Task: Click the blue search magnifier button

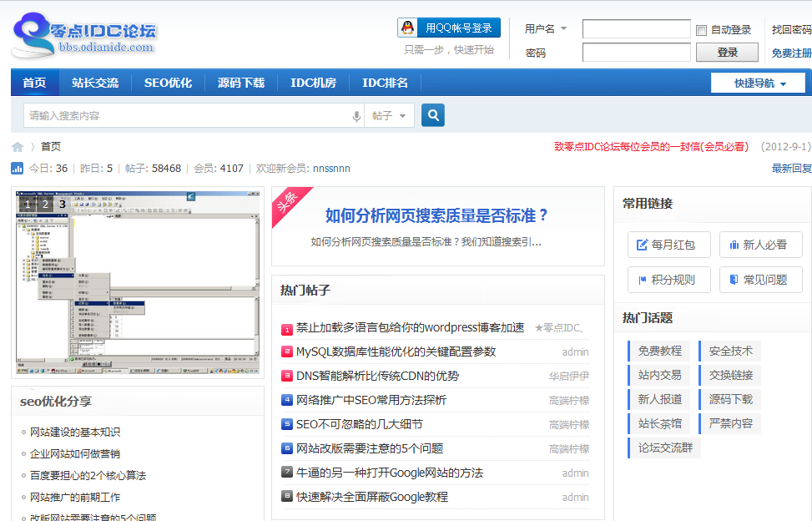Action: click(433, 115)
